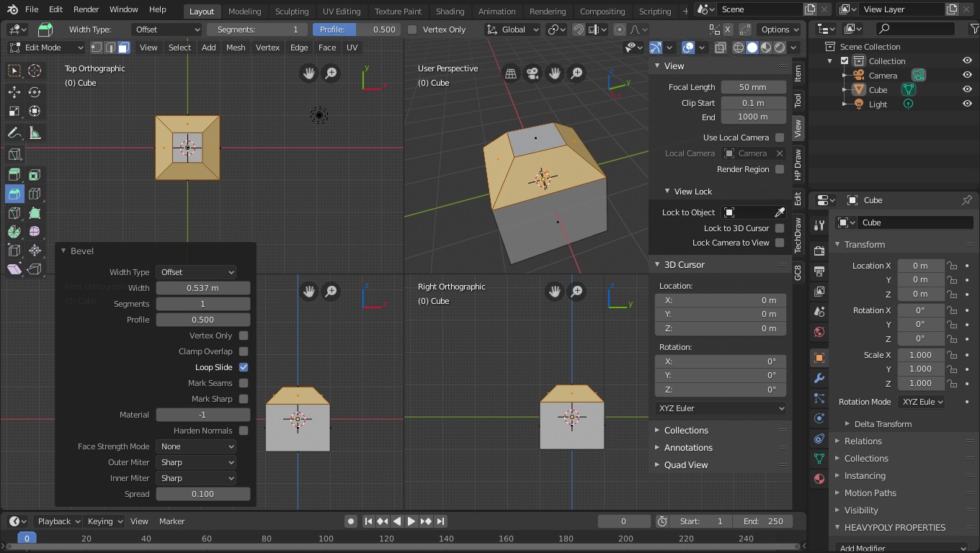980x553 pixels.
Task: Select the Bevel tool in the toolbar
Action: 14,194
